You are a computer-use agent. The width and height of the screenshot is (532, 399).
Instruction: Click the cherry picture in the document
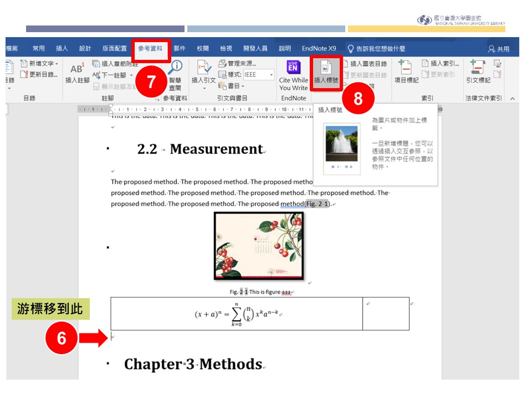(x=259, y=246)
